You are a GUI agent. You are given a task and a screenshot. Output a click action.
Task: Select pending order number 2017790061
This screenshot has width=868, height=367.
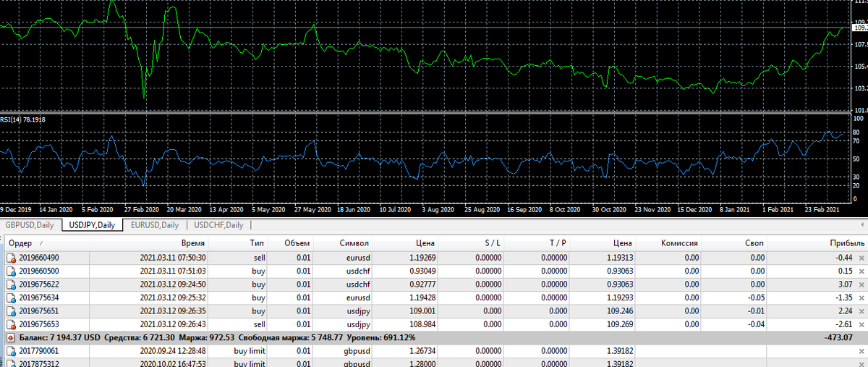(39, 351)
